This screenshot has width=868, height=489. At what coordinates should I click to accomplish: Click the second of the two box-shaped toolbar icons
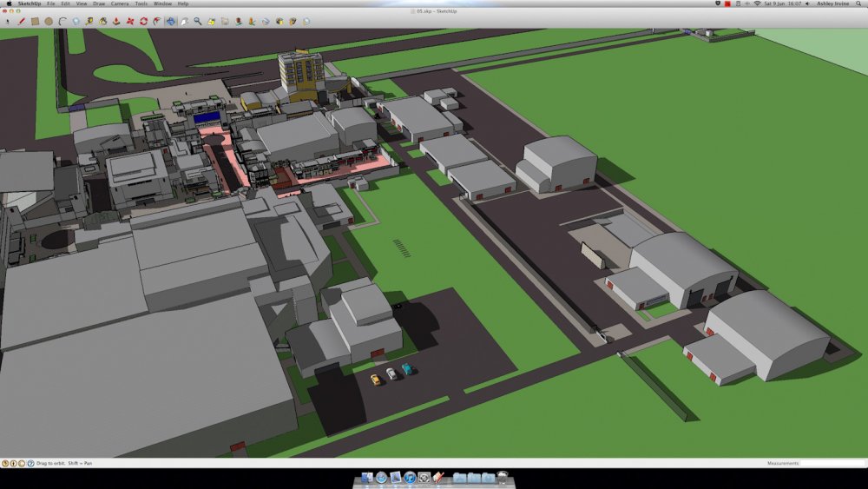pos(293,22)
